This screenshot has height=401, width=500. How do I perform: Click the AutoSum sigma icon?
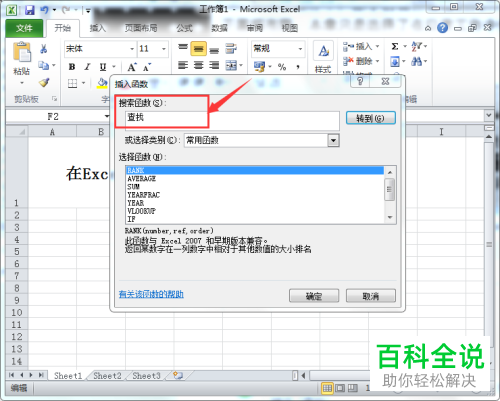click(395, 46)
